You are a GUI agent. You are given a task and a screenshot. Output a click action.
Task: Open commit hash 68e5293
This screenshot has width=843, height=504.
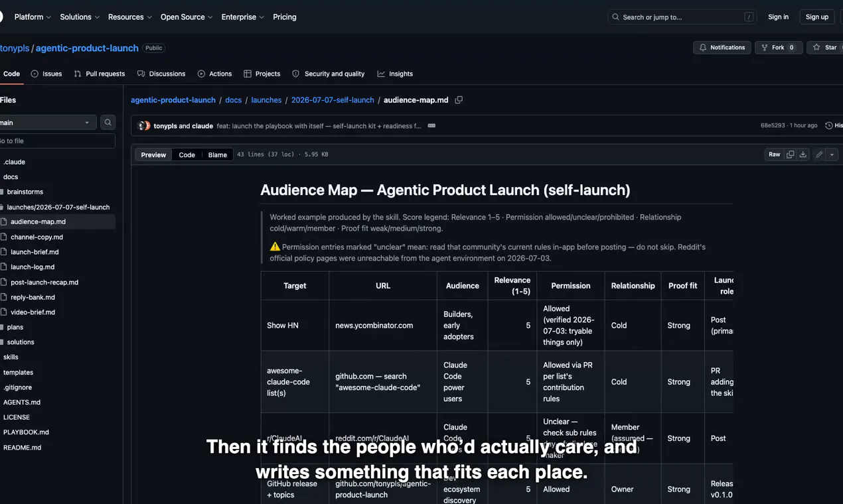[x=773, y=125]
